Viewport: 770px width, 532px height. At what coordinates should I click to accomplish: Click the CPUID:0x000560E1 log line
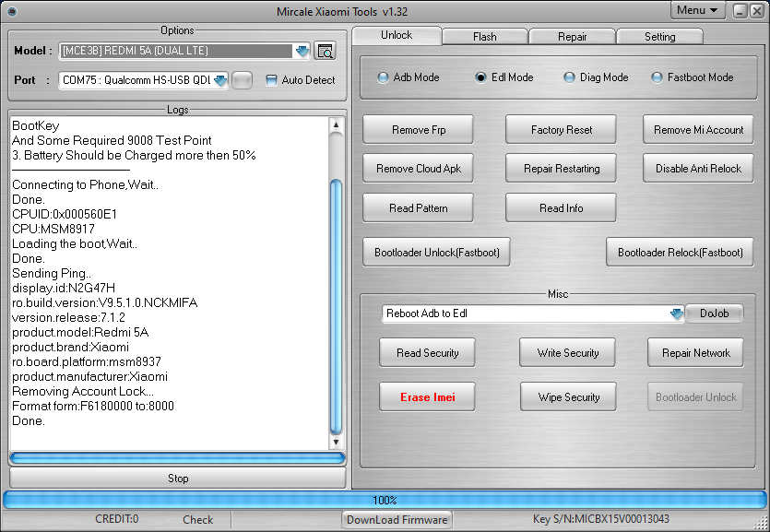click(x=65, y=215)
